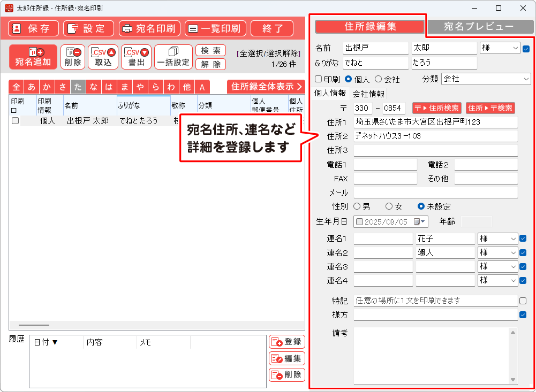Click the 住所3 input field

(x=435, y=150)
